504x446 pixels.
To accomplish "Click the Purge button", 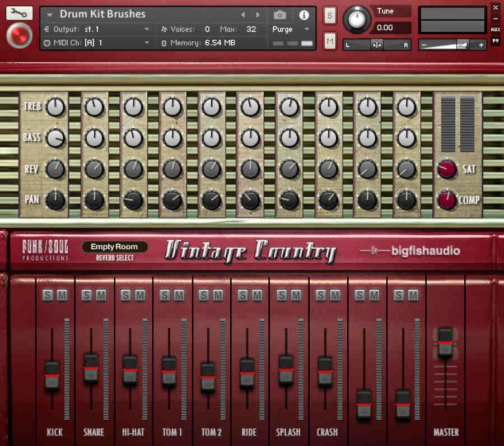I will pos(282,29).
